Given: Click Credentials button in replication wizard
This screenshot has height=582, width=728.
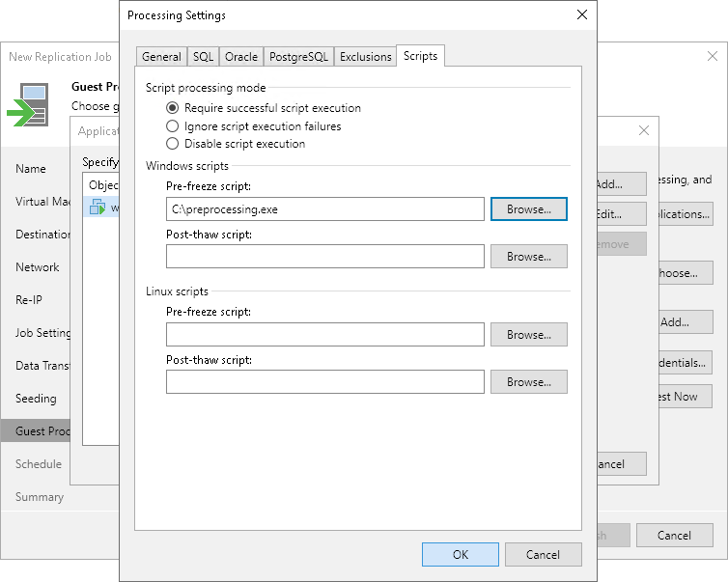Looking at the screenshot, I should coord(686,363).
